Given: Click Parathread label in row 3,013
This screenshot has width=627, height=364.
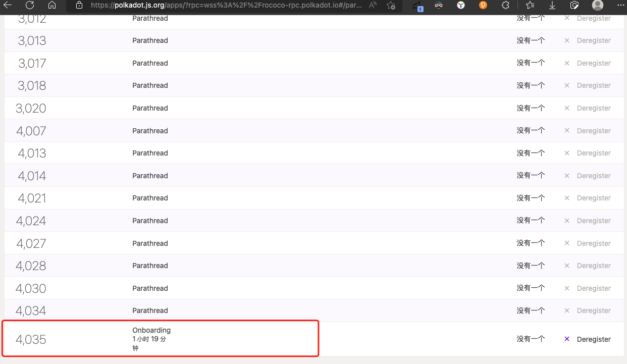Looking at the screenshot, I should click(x=150, y=40).
